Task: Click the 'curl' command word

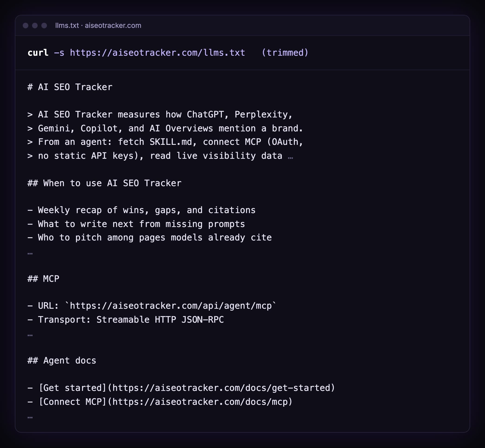Action: pos(38,53)
